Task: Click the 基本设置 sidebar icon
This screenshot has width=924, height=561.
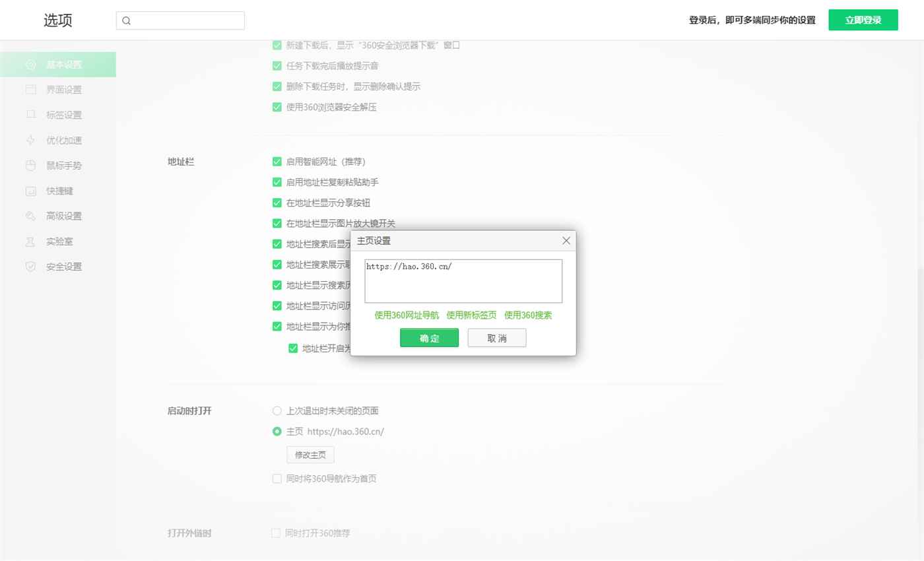Action: tap(30, 65)
